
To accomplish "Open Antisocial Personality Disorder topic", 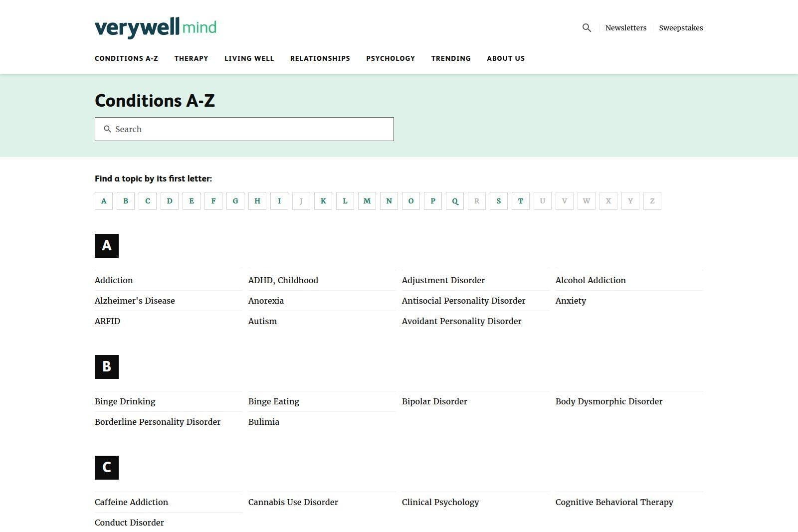I will pyautogui.click(x=464, y=301).
